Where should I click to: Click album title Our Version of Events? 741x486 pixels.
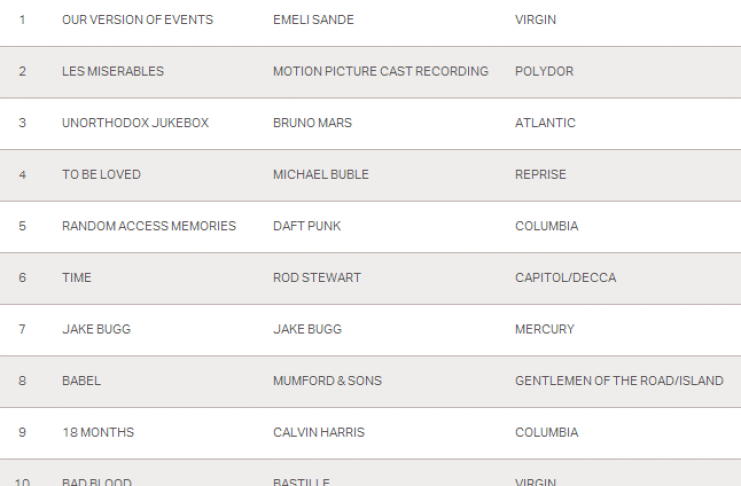coord(137,20)
